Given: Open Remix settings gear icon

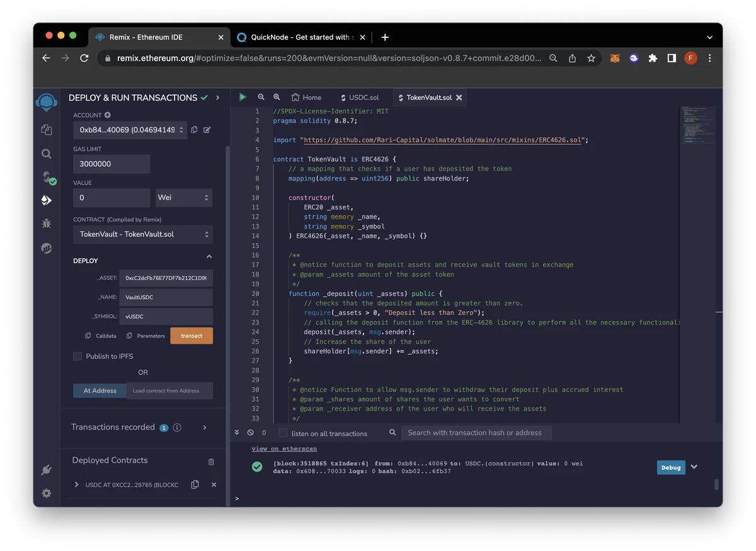Looking at the screenshot, I should click(x=46, y=493).
